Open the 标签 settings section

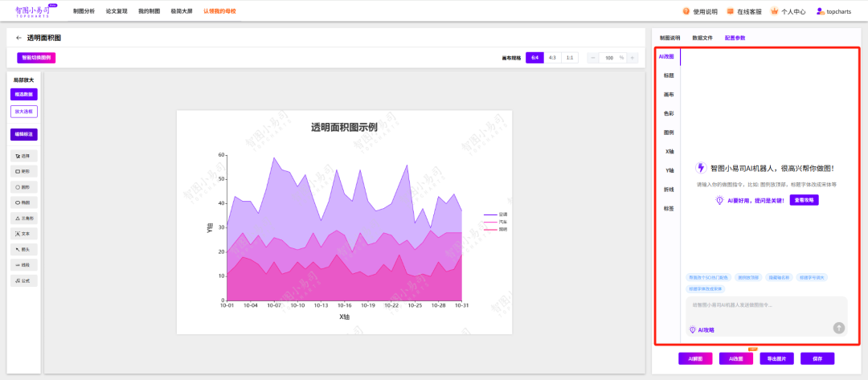click(668, 209)
